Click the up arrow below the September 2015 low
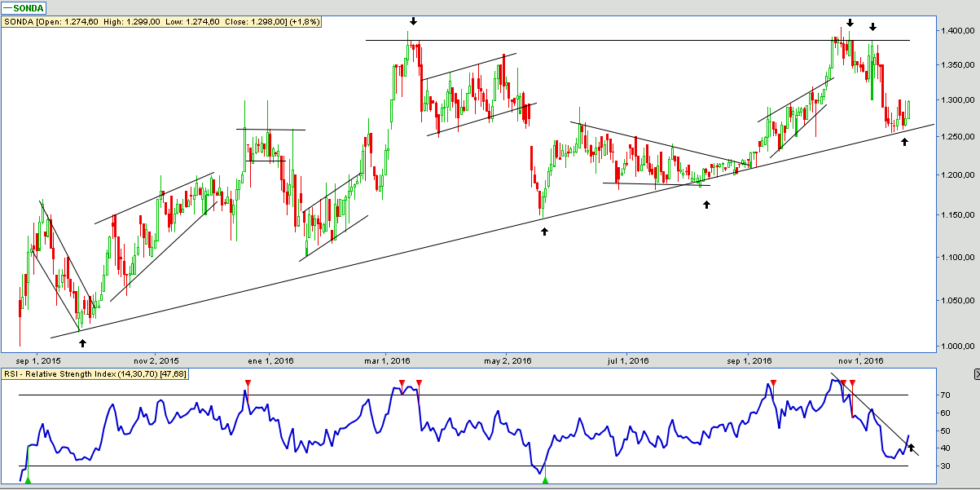This screenshot has width=980, height=490. pos(81,343)
